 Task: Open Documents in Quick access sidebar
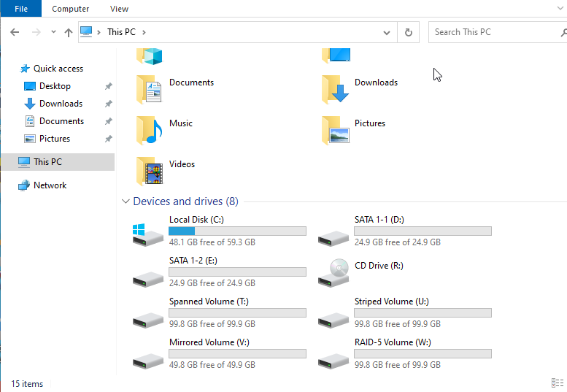(x=61, y=121)
